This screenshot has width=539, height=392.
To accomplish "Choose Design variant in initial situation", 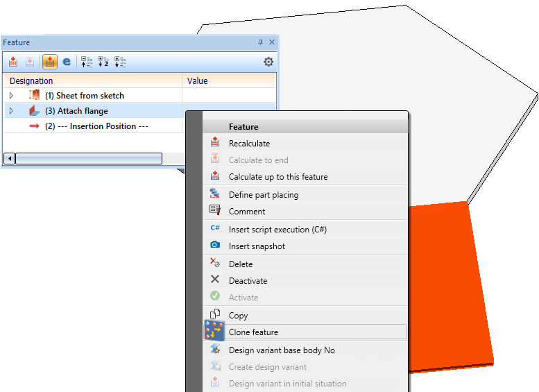I will coord(305,384).
